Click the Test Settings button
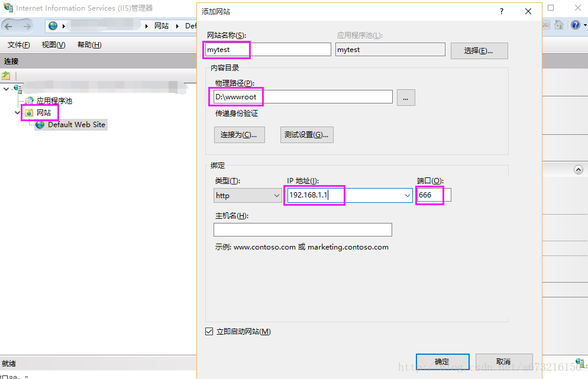Viewport: 588px width, 379px height. (307, 135)
